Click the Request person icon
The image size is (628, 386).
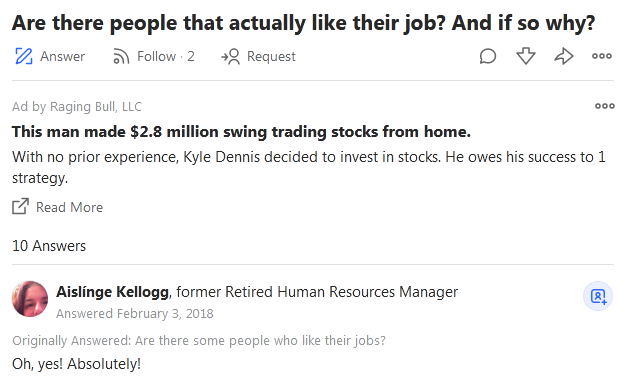231,56
